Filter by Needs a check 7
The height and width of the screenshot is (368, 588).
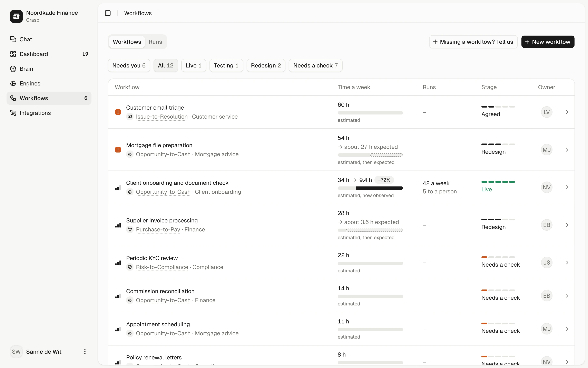(315, 65)
